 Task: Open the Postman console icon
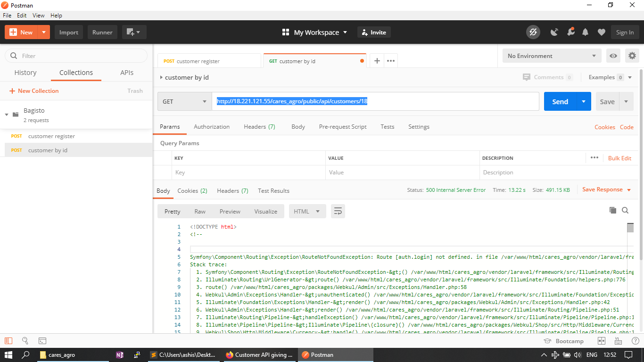point(42,340)
